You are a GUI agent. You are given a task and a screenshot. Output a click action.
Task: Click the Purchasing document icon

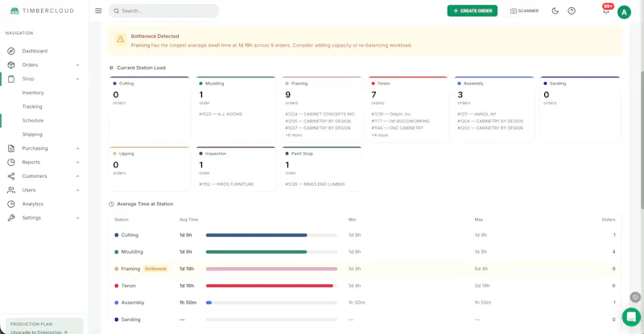coord(11,148)
